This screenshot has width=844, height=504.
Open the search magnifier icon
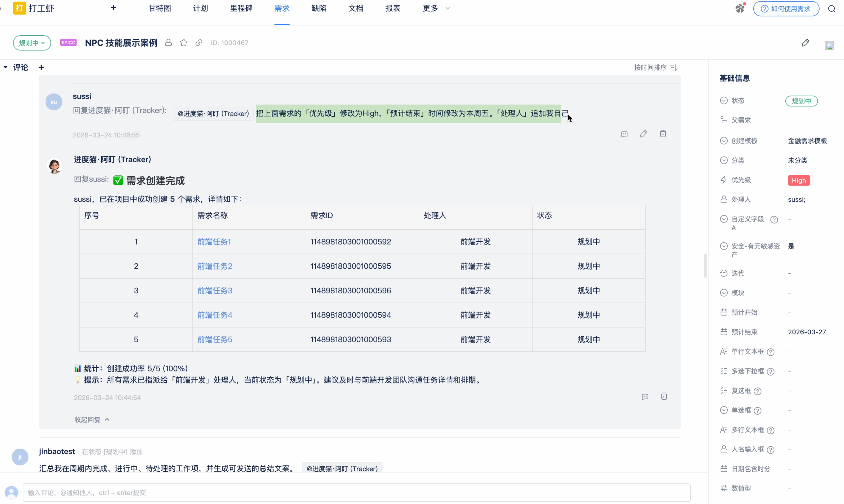click(x=832, y=9)
